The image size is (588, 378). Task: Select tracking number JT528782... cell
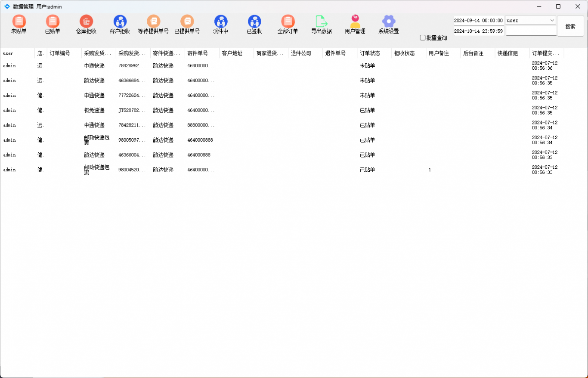(132, 110)
